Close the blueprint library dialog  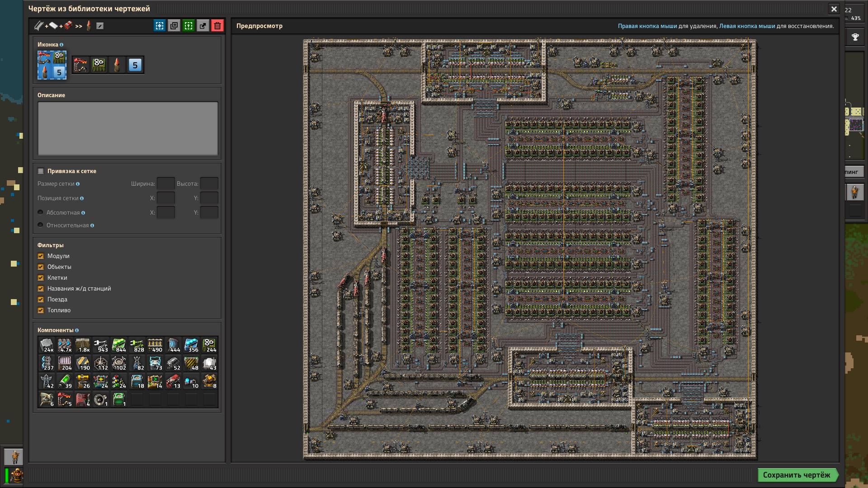point(834,9)
